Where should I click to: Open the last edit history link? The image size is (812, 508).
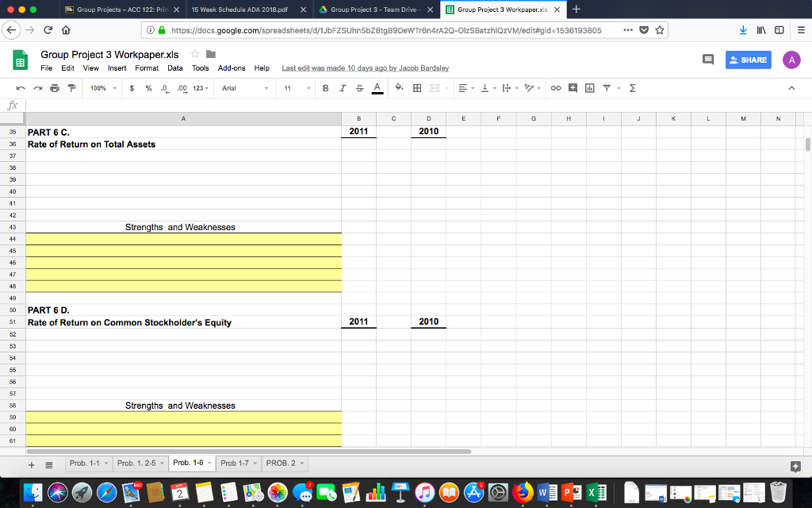[x=365, y=68]
